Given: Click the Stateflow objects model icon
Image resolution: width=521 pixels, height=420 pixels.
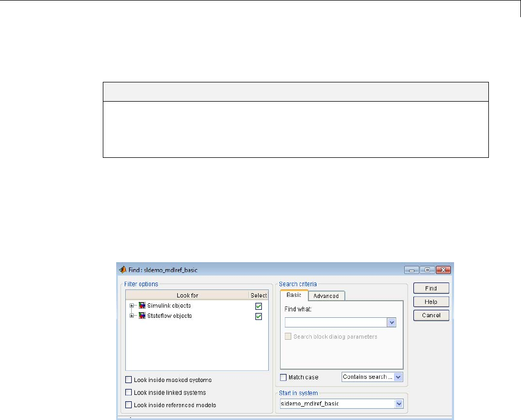Looking at the screenshot, I should (142, 316).
